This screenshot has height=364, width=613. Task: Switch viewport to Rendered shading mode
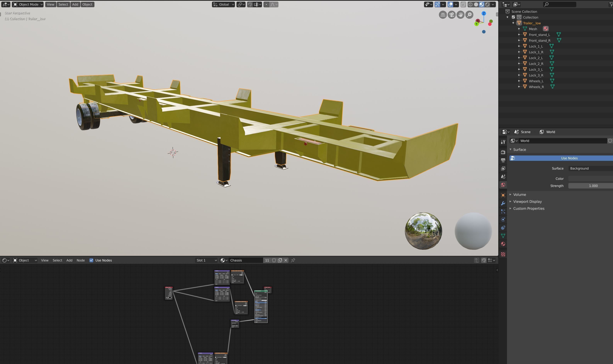pyautogui.click(x=488, y=4)
